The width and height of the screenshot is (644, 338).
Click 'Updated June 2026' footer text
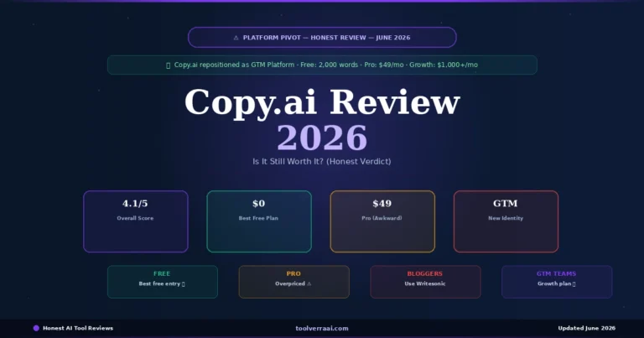(586, 328)
